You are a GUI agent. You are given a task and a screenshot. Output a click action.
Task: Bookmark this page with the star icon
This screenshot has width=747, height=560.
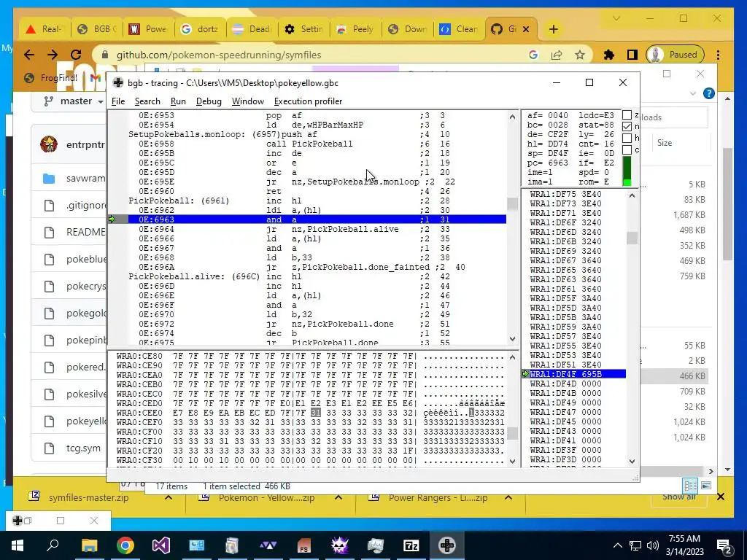(x=579, y=55)
